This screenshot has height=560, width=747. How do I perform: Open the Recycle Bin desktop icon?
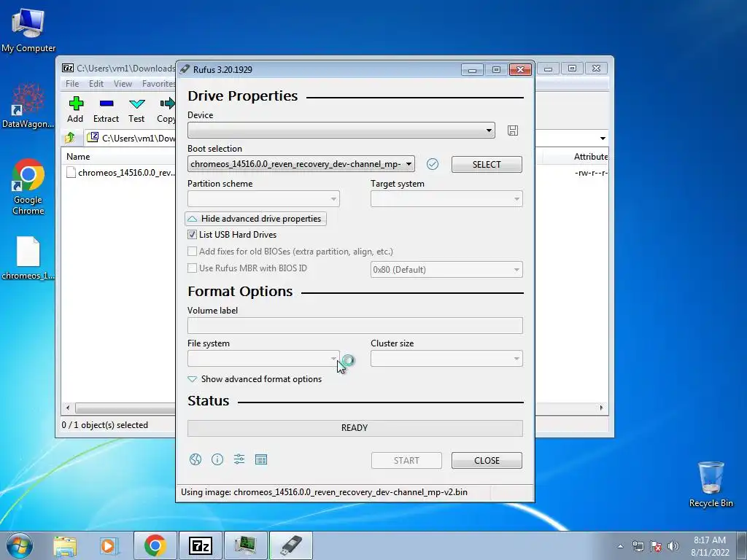(x=711, y=484)
